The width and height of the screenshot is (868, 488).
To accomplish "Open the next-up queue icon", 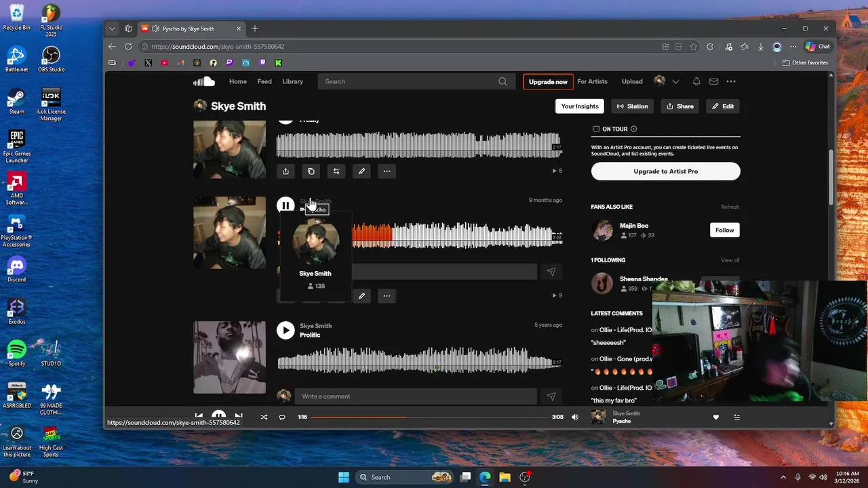I will tap(737, 418).
